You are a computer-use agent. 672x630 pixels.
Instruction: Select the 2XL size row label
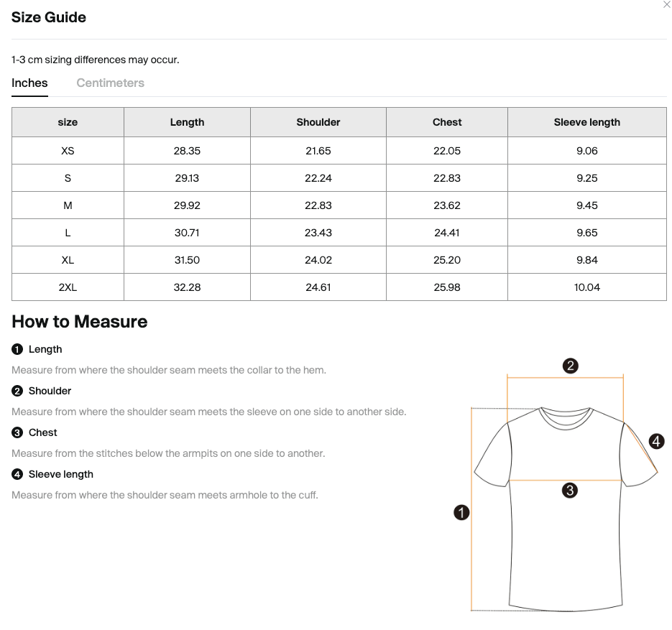[68, 287]
